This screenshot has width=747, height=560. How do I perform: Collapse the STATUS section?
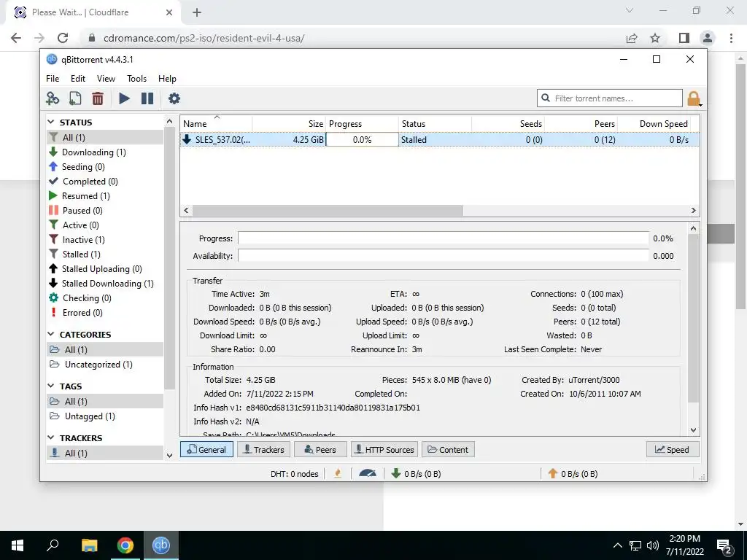51,122
